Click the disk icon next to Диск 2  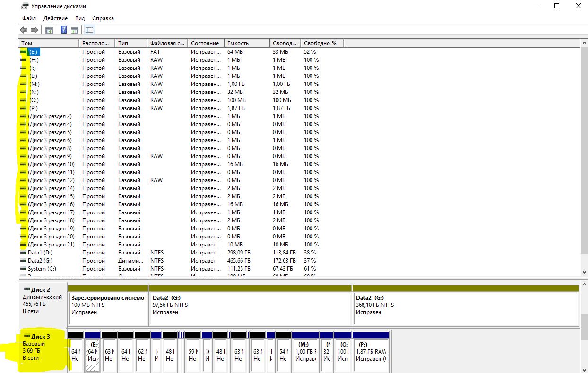pos(26,289)
